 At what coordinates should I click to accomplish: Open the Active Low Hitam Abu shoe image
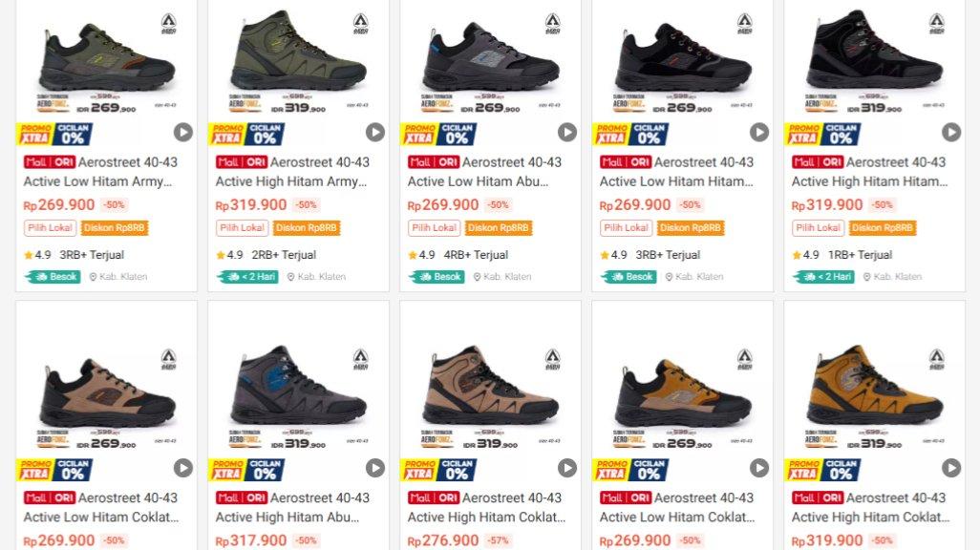pyautogui.click(x=491, y=57)
